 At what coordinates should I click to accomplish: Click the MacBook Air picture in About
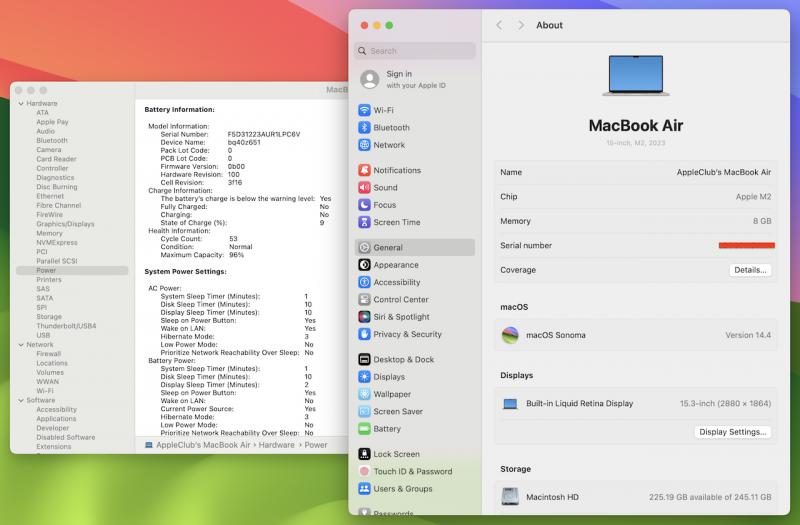636,75
